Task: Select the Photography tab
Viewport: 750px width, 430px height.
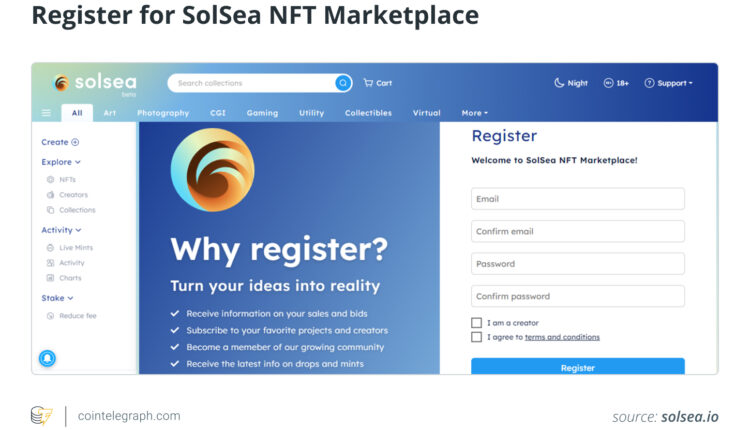Action: coord(163,113)
